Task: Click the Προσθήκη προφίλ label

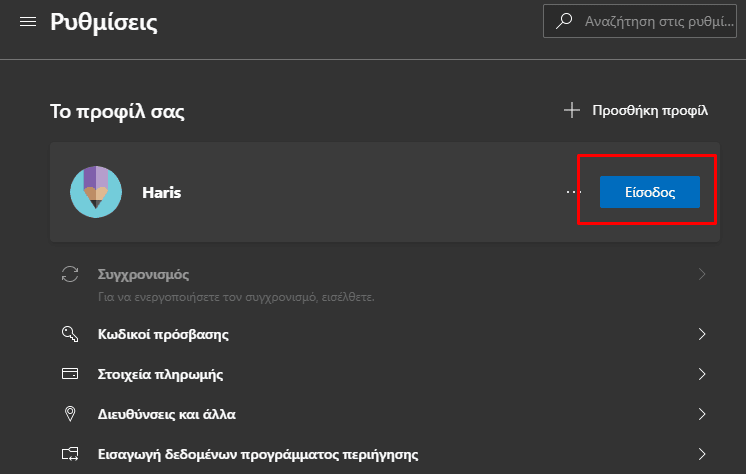Action: (649, 110)
